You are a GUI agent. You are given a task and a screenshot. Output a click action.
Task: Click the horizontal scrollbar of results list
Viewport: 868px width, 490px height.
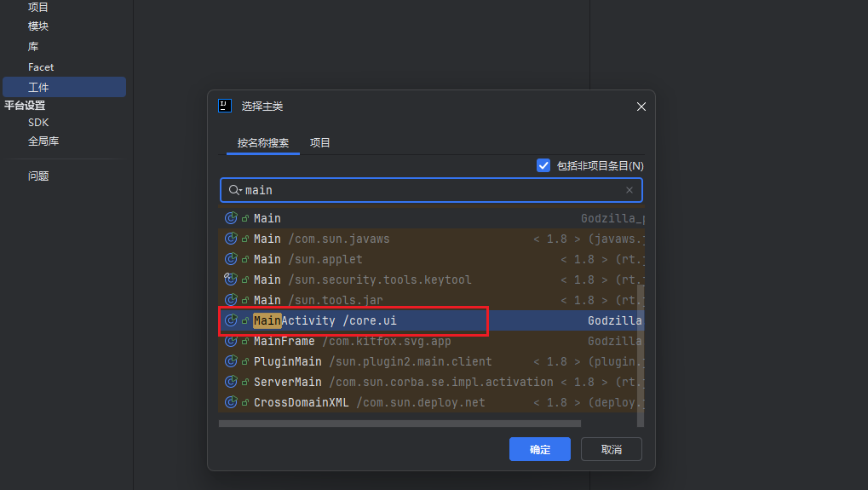(x=400, y=424)
